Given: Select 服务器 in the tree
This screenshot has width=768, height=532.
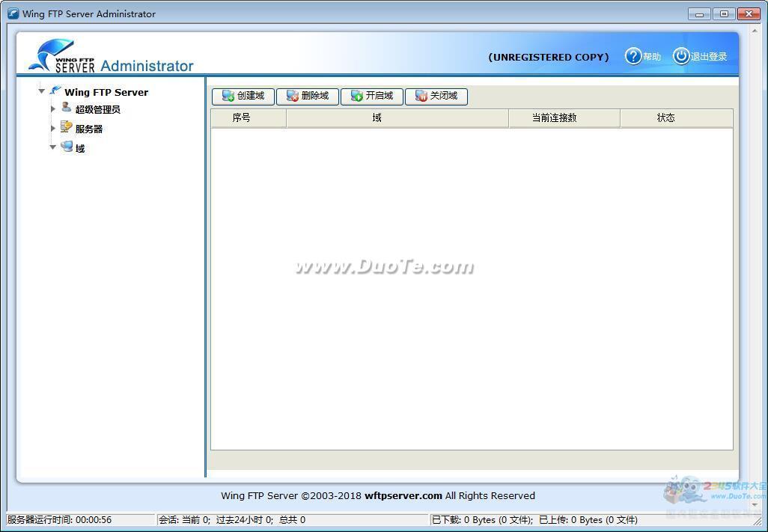Looking at the screenshot, I should (88, 129).
